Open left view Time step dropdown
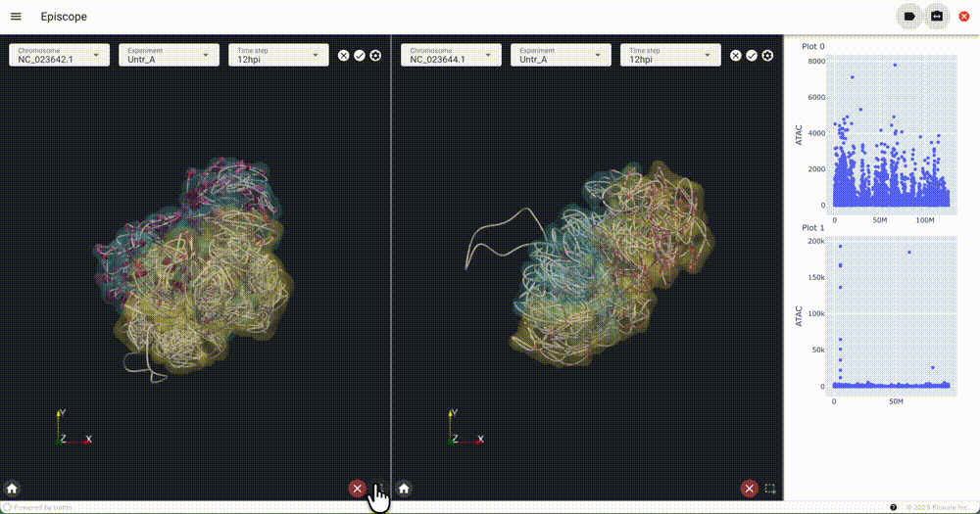Viewport: 980px width, 514px height. pos(278,55)
